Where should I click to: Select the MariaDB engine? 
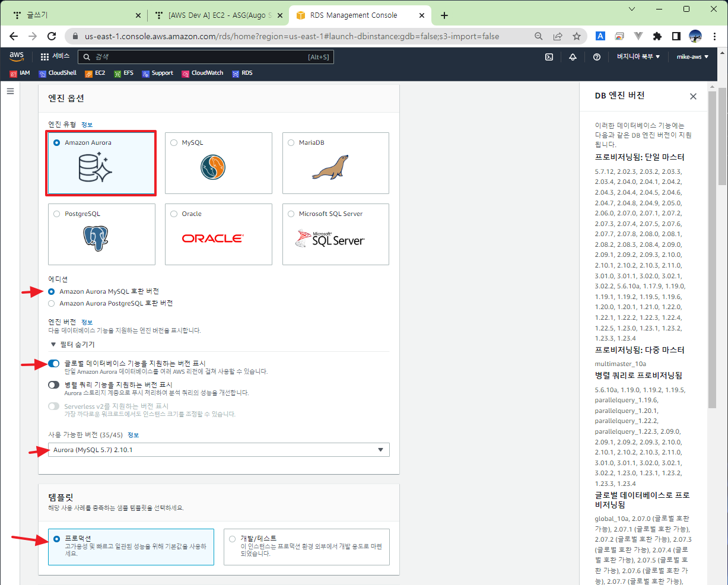point(336,163)
